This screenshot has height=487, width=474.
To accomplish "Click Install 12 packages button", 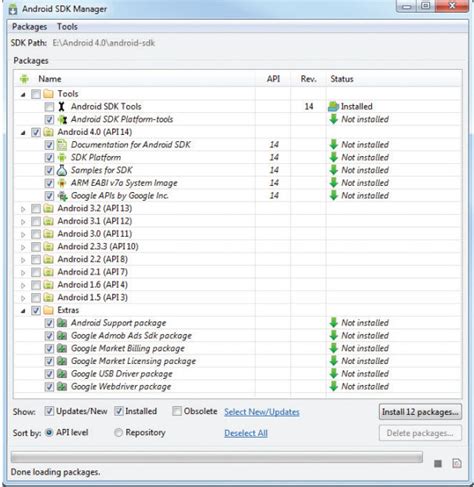I will tap(420, 412).
